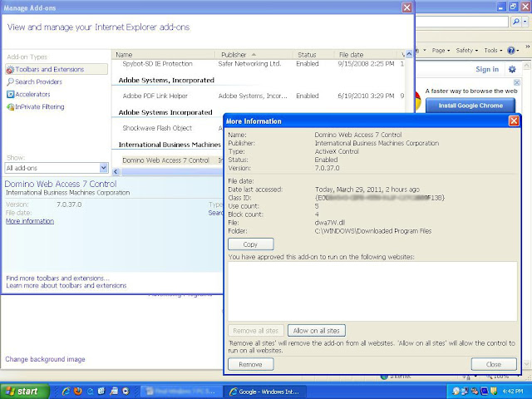The height and width of the screenshot is (399, 532).
Task: Select Domino Web Access 7 Control row
Action: coord(168,160)
